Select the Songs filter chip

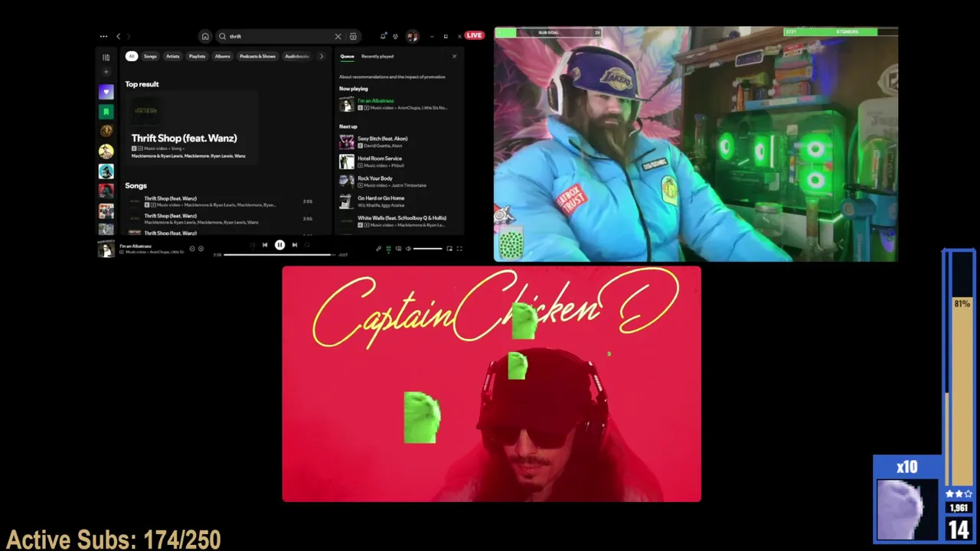tap(150, 56)
